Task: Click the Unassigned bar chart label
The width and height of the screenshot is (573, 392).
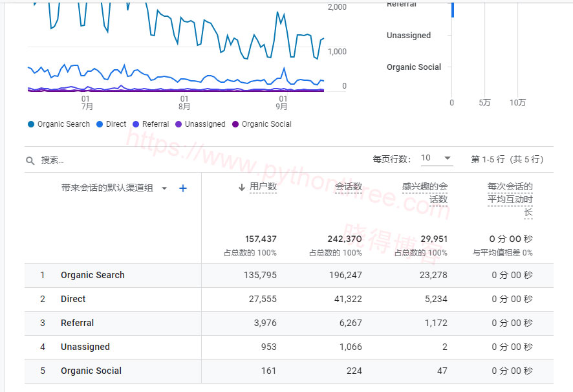Action: coord(408,36)
